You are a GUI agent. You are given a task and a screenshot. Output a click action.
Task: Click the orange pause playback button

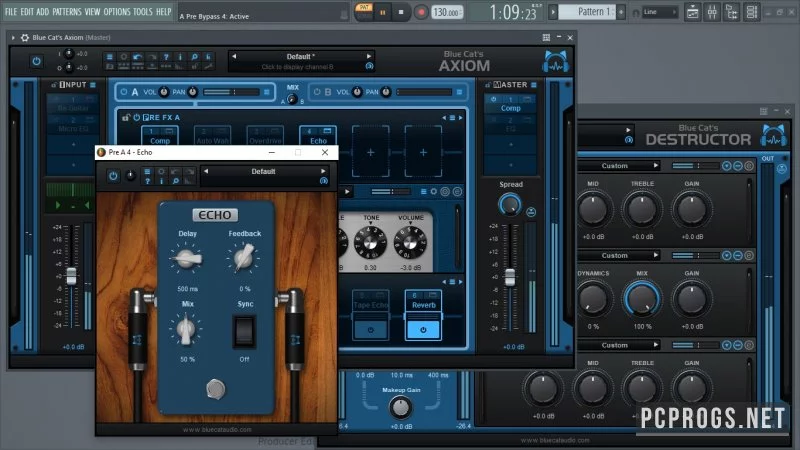tap(383, 12)
